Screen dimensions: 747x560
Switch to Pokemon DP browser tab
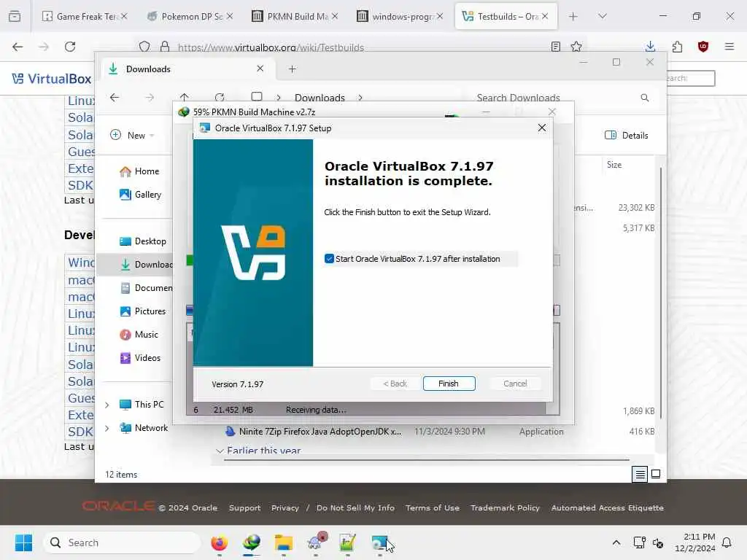[190, 16]
